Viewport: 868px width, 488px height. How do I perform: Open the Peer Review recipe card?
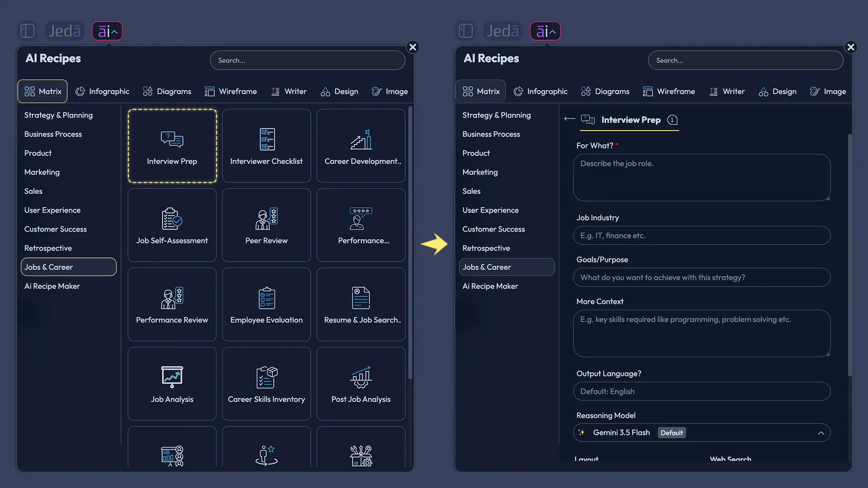click(266, 225)
